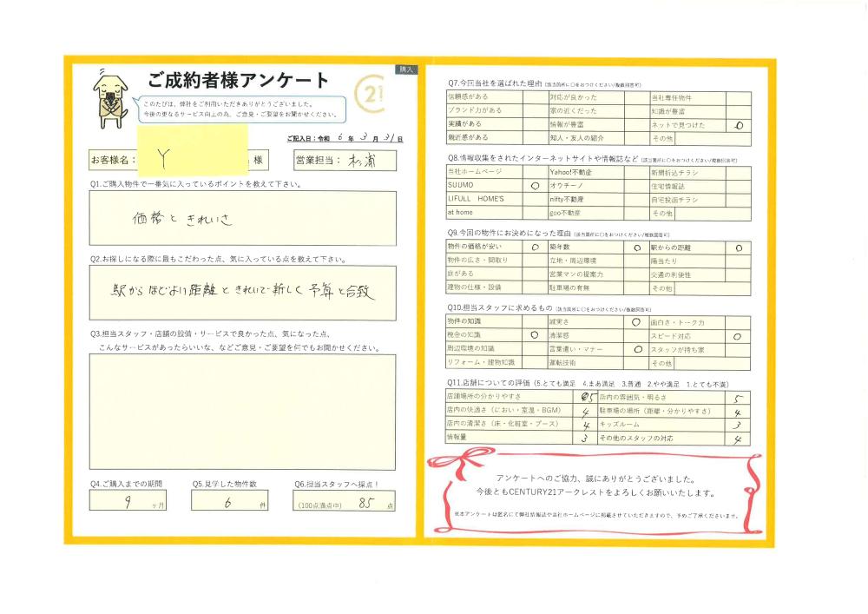The image size is (868, 614).
Task: Click the Century 21 gold logo
Action: [x=372, y=92]
